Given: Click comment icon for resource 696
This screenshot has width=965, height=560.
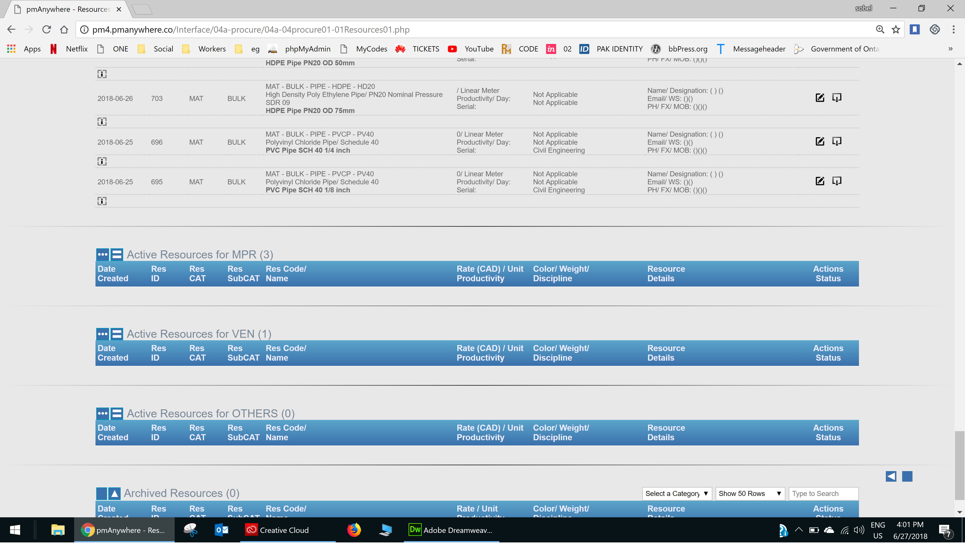Looking at the screenshot, I should point(837,141).
